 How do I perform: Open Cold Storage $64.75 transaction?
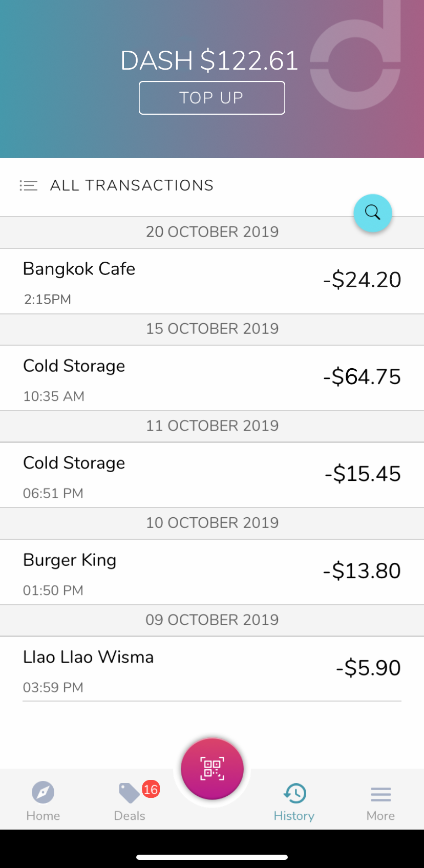click(212, 378)
